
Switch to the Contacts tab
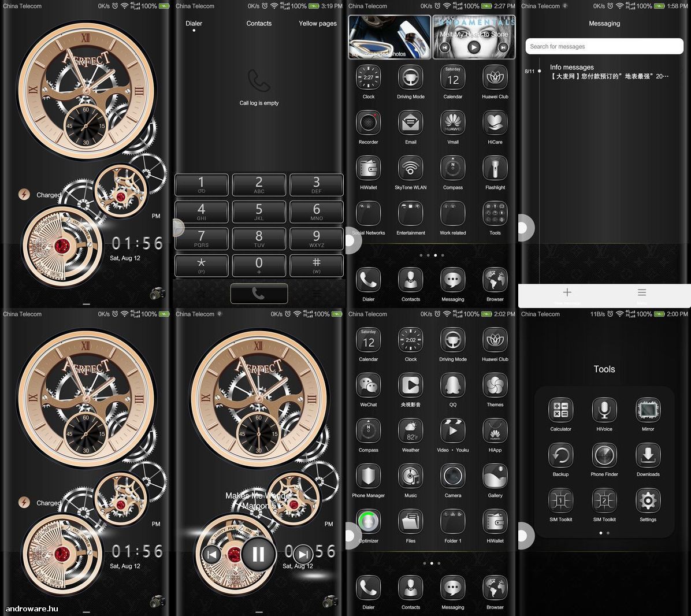259,23
